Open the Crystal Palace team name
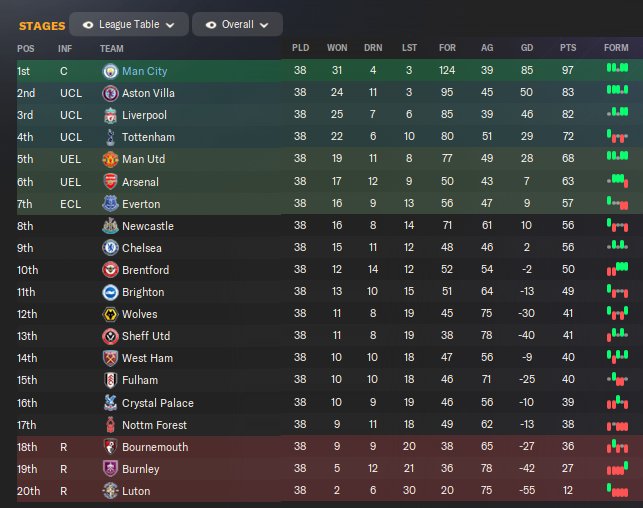This screenshot has height=508, width=643. (x=156, y=403)
